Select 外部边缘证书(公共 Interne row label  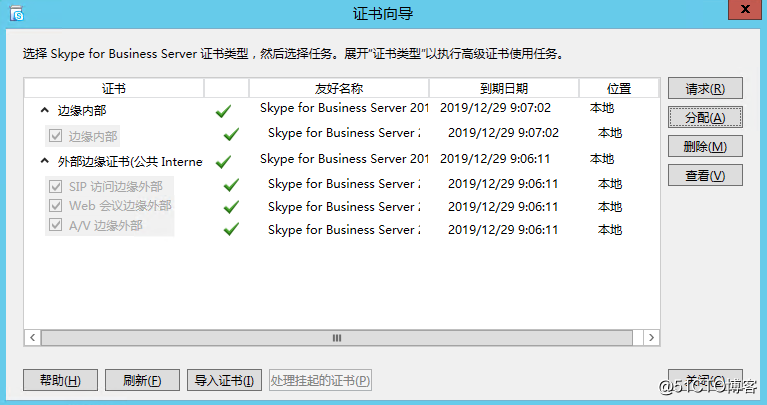point(130,161)
